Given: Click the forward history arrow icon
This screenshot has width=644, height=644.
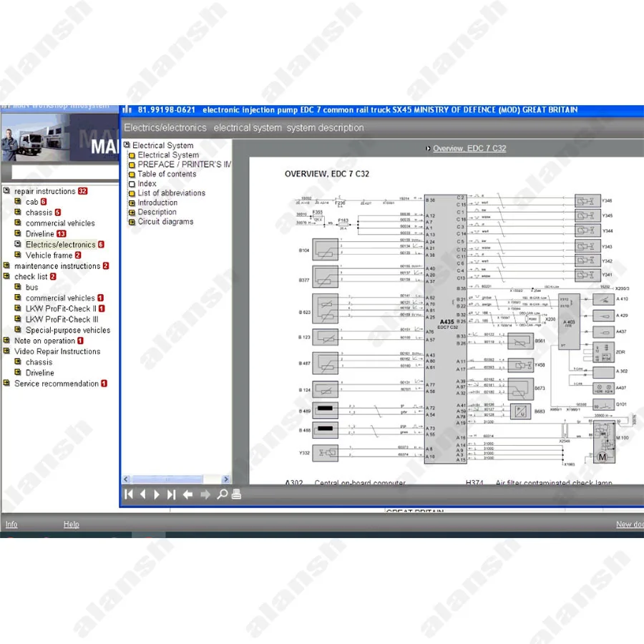Looking at the screenshot, I should coord(205,494).
